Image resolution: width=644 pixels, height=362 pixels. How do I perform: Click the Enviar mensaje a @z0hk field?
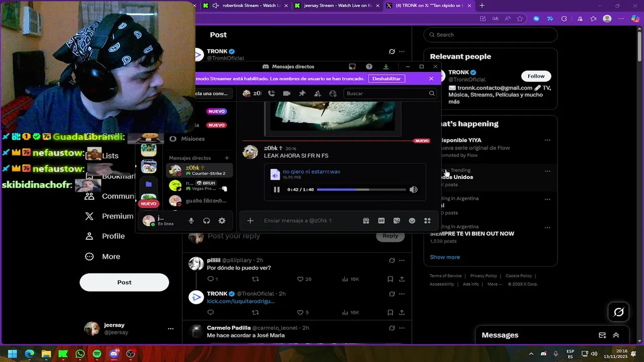pos(307,221)
